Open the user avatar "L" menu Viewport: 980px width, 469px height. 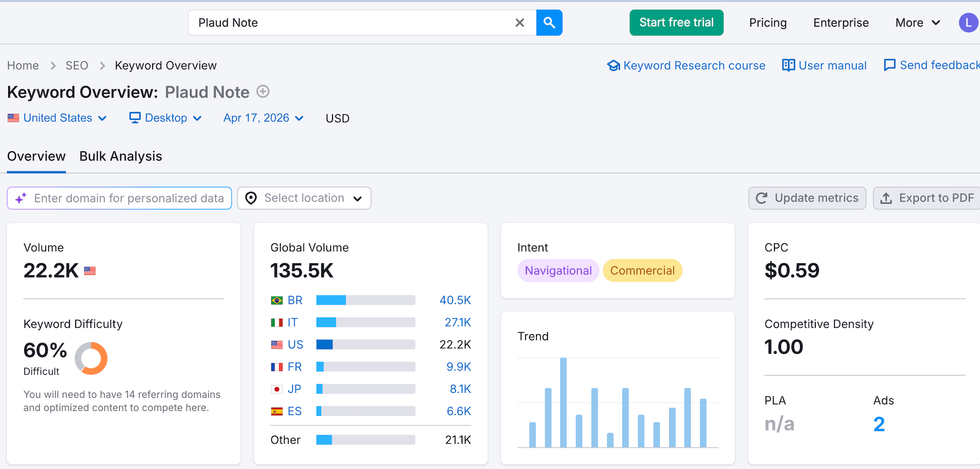(x=968, y=23)
